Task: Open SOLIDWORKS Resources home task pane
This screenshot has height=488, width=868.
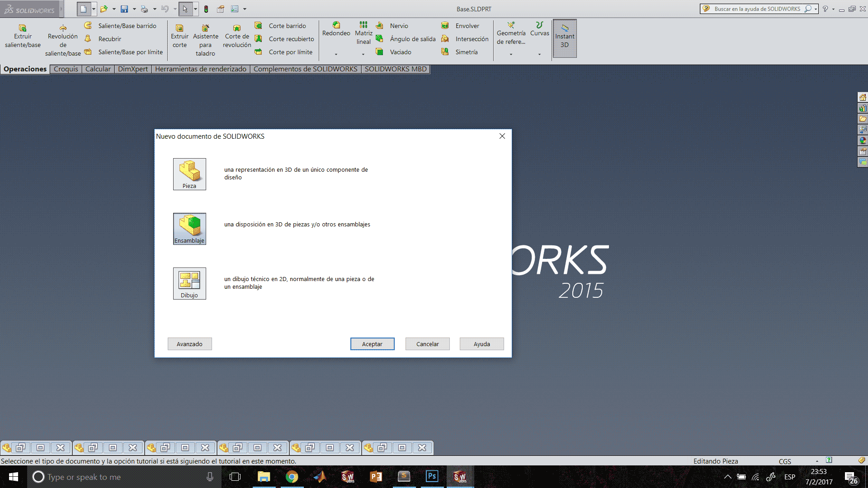Action: click(863, 97)
